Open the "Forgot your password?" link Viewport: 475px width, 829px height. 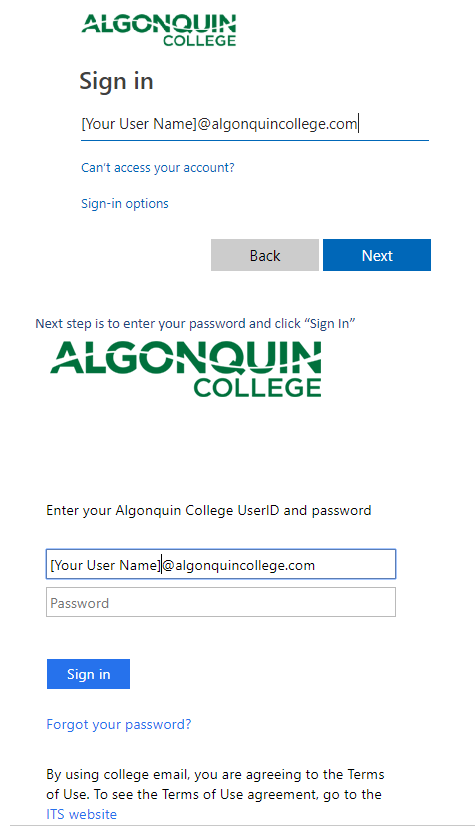coord(119,724)
